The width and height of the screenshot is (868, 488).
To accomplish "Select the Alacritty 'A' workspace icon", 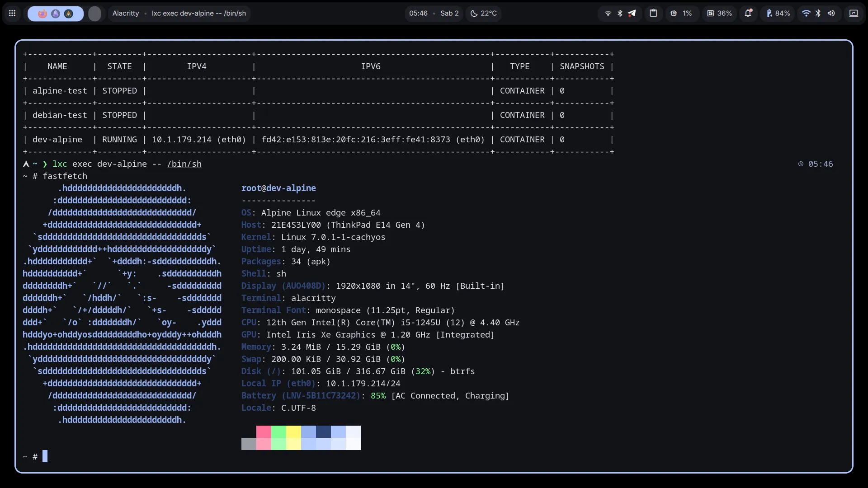I will pyautogui.click(x=69, y=14).
